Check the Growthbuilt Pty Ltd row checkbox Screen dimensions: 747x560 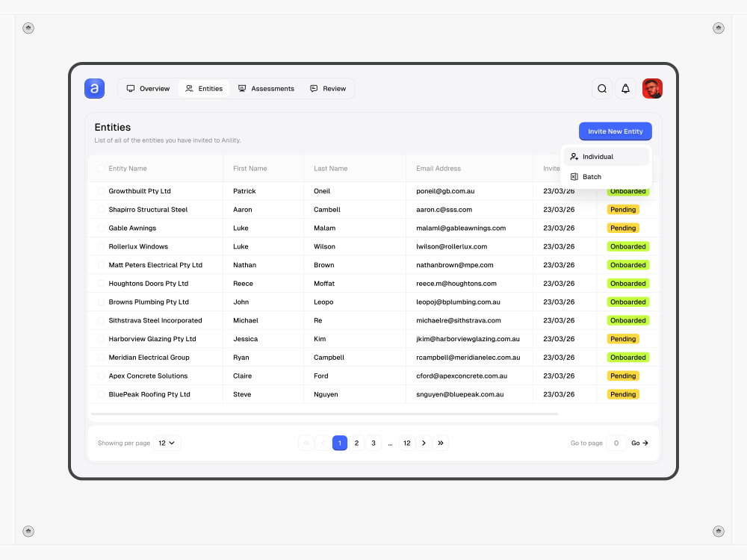click(x=101, y=191)
